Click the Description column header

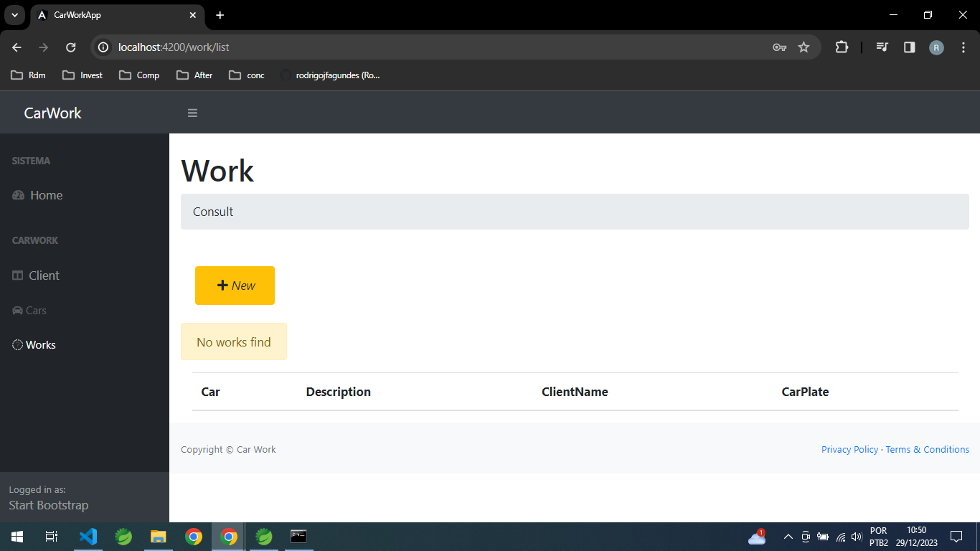click(x=338, y=392)
